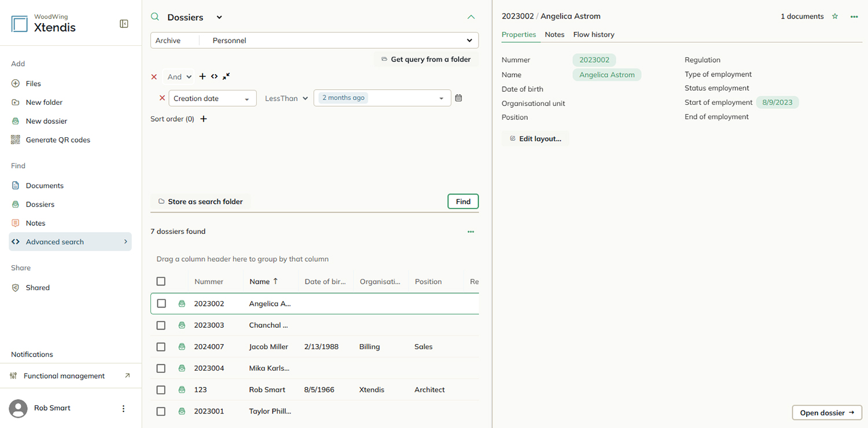Viewport: 868px width, 428px height.
Task: Add a new condition with plus icon
Action: [x=203, y=76]
